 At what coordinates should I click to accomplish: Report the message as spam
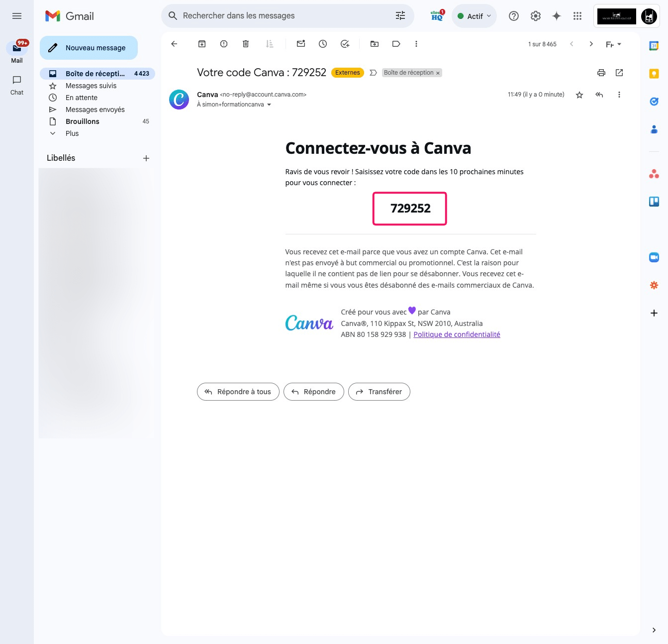coord(223,44)
